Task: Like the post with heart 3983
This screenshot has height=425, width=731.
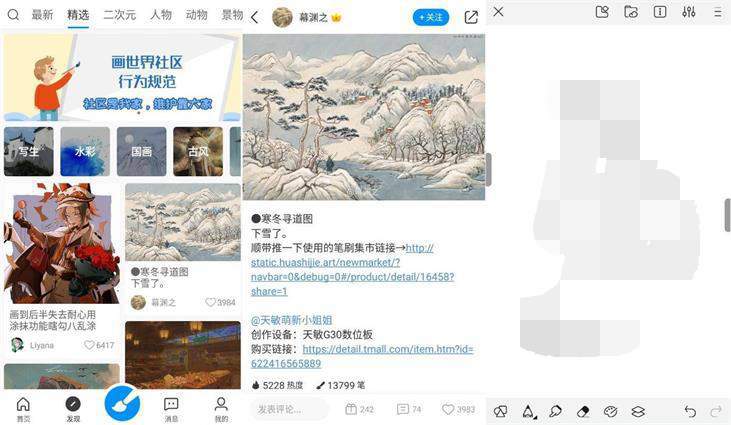Action: 458,409
